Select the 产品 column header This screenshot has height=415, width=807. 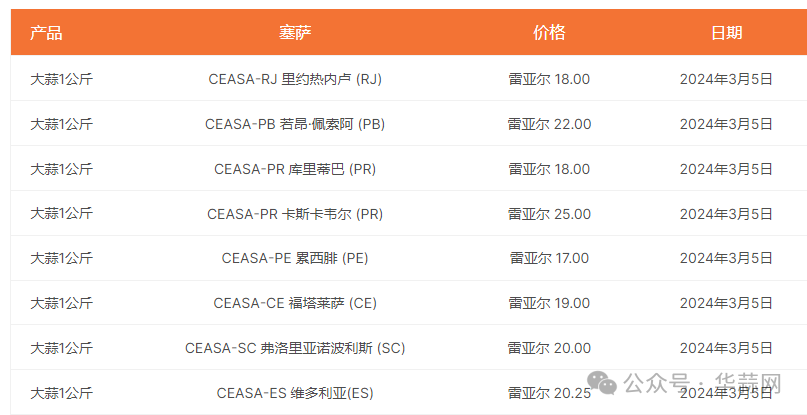tap(46, 33)
